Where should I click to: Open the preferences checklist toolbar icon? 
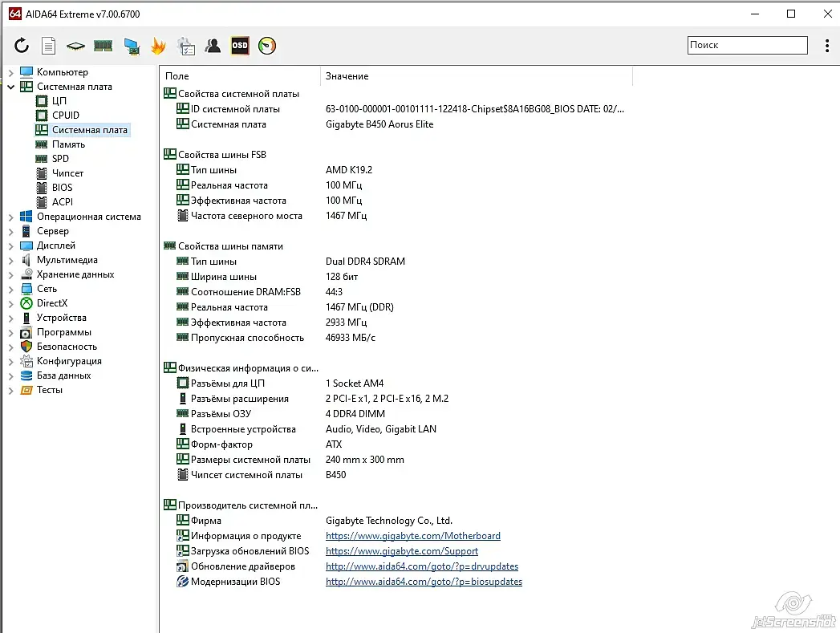(x=186, y=46)
